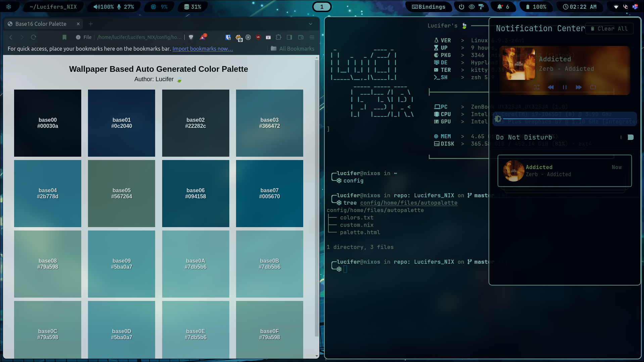Click the base03 #366472 swatch
Screen dimensions: 644x362
point(270,123)
